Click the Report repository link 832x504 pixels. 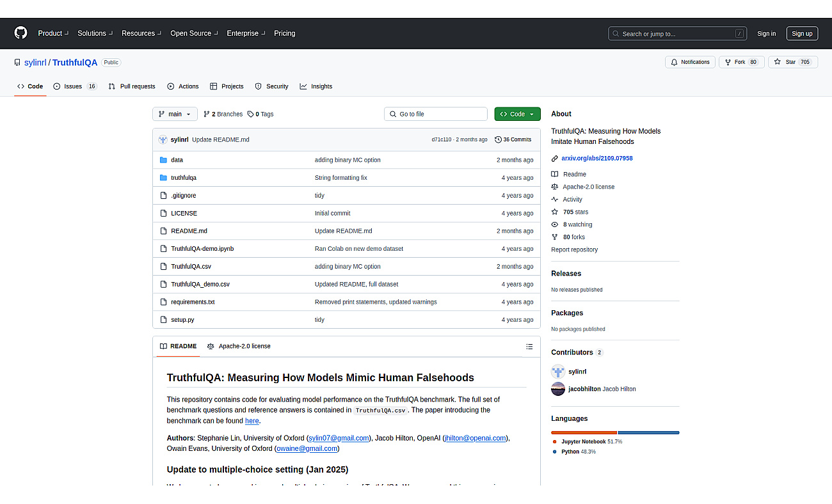tap(575, 250)
